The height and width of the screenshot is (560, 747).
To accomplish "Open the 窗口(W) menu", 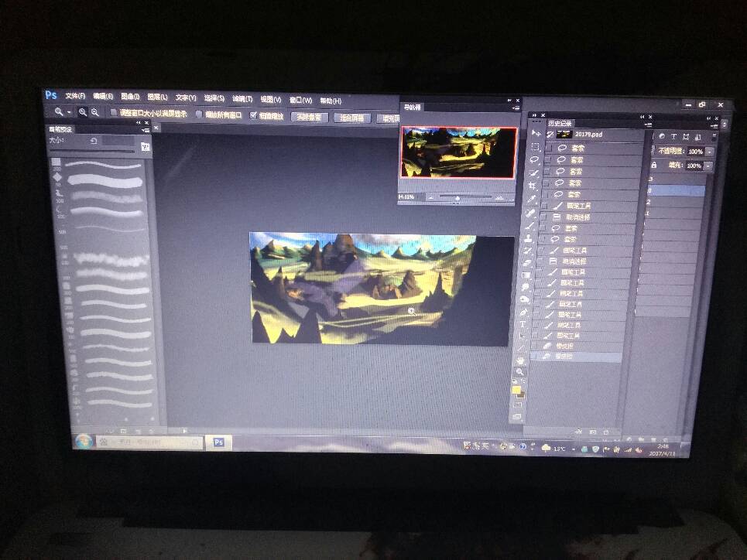I will pos(300,100).
